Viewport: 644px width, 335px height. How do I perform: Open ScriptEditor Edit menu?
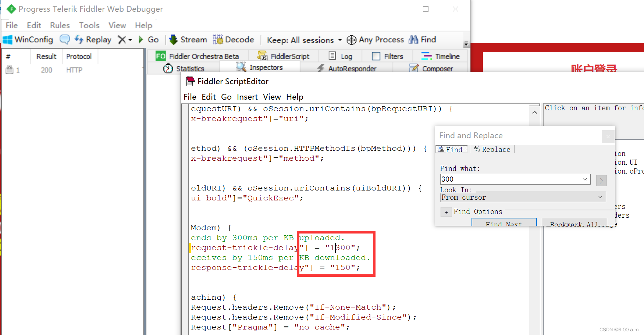(x=209, y=97)
